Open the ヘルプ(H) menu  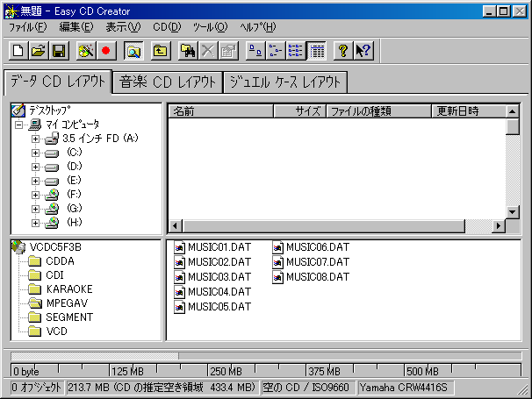click(x=258, y=27)
